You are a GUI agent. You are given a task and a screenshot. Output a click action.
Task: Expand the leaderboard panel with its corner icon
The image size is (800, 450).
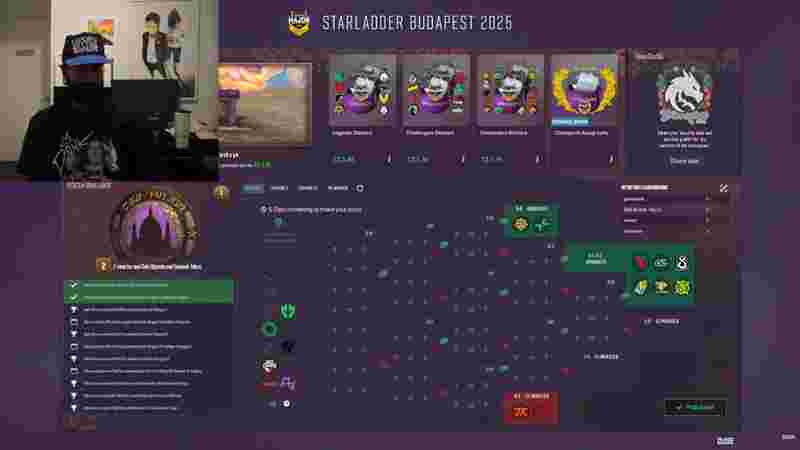coord(723,188)
